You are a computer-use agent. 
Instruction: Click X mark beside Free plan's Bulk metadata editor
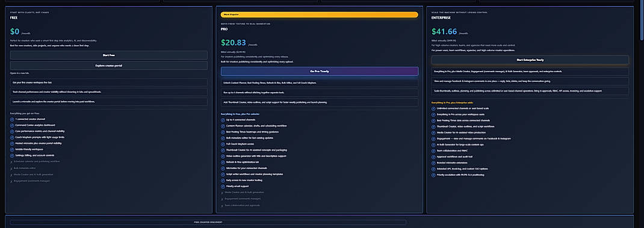click(11, 168)
